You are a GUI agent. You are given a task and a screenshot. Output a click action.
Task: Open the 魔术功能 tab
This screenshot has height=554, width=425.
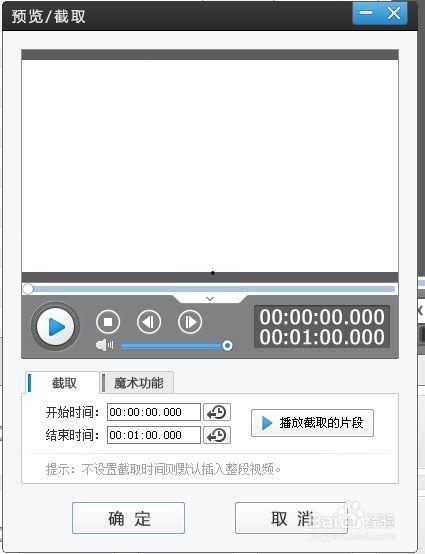pyautogui.click(x=137, y=383)
